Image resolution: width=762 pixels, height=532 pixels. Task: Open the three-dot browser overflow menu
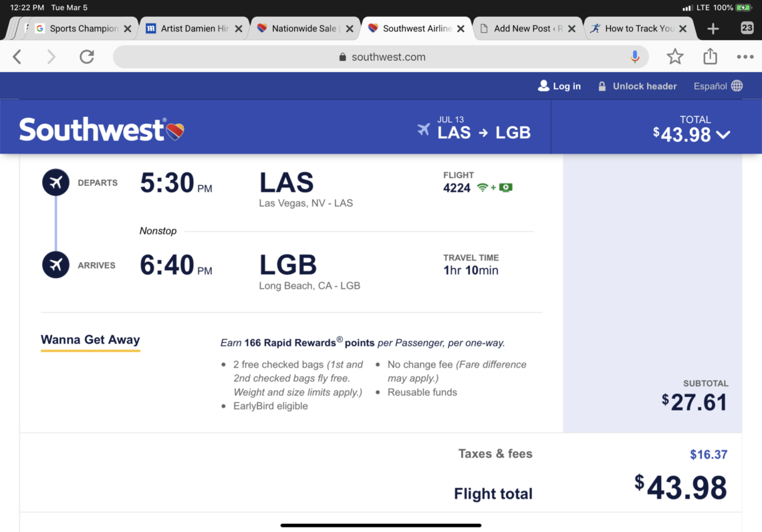[745, 57]
